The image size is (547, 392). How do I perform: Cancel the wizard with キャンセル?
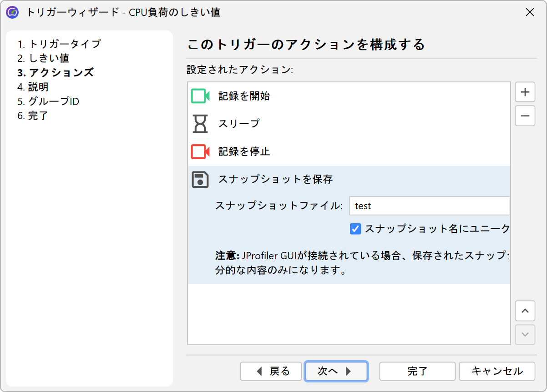point(497,371)
